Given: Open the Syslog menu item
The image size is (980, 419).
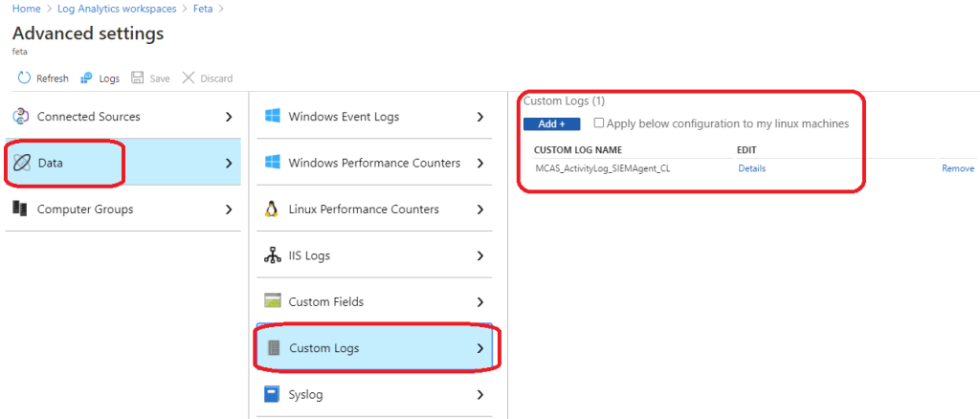Looking at the screenshot, I should [x=308, y=394].
